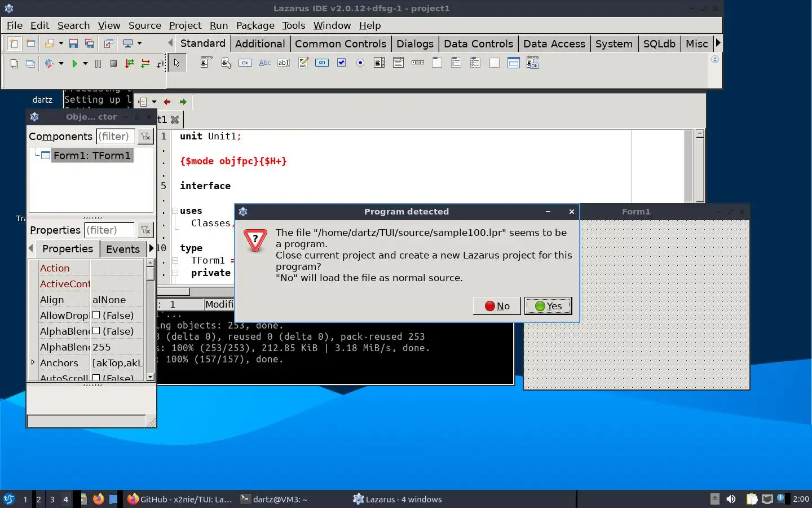Image resolution: width=812 pixels, height=508 pixels.
Task: Click the Step Over icon
Action: [145, 64]
